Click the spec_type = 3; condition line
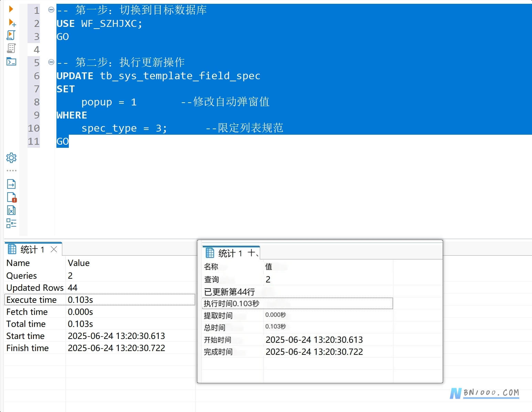Image resolution: width=532 pixels, height=412 pixels. [x=124, y=128]
